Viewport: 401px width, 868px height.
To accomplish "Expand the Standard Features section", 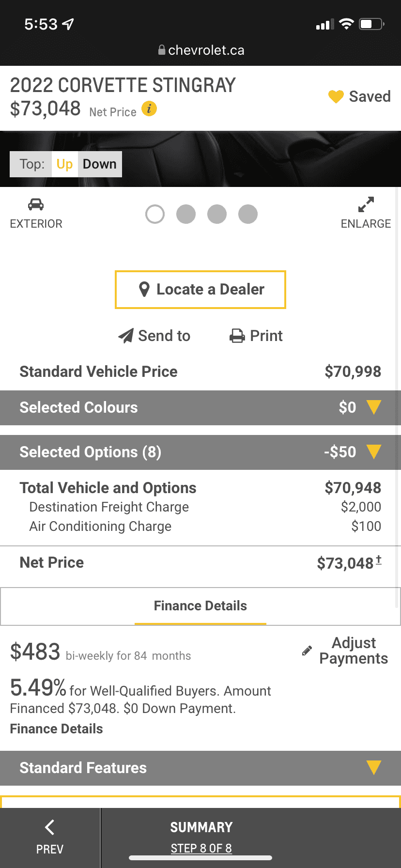I will [200, 768].
